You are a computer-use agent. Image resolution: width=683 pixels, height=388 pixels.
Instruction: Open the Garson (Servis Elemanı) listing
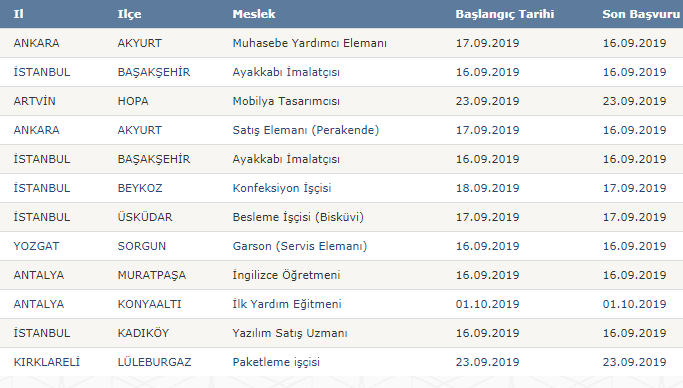pos(300,246)
